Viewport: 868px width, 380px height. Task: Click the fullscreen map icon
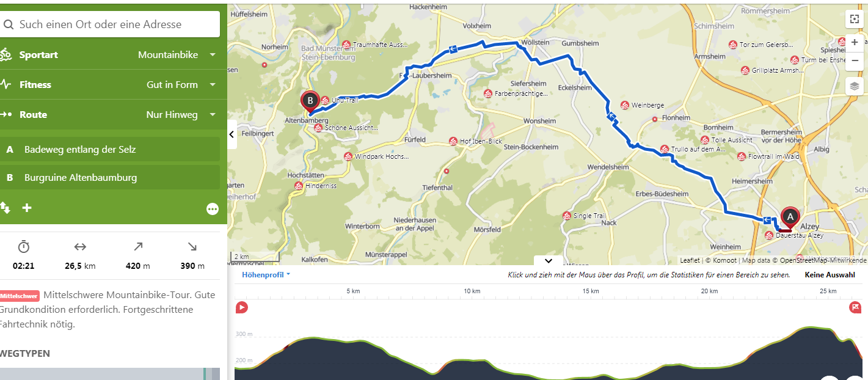[x=854, y=19]
